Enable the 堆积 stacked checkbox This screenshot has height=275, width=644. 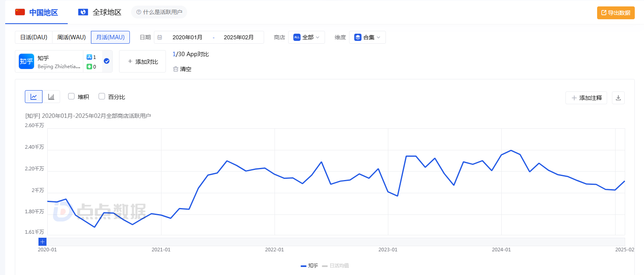pyautogui.click(x=71, y=96)
